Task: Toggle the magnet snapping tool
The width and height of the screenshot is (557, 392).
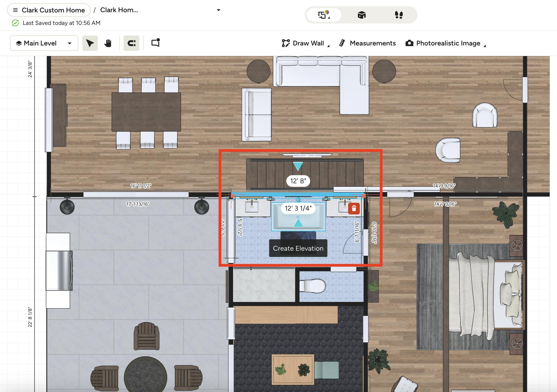Action: click(x=131, y=43)
